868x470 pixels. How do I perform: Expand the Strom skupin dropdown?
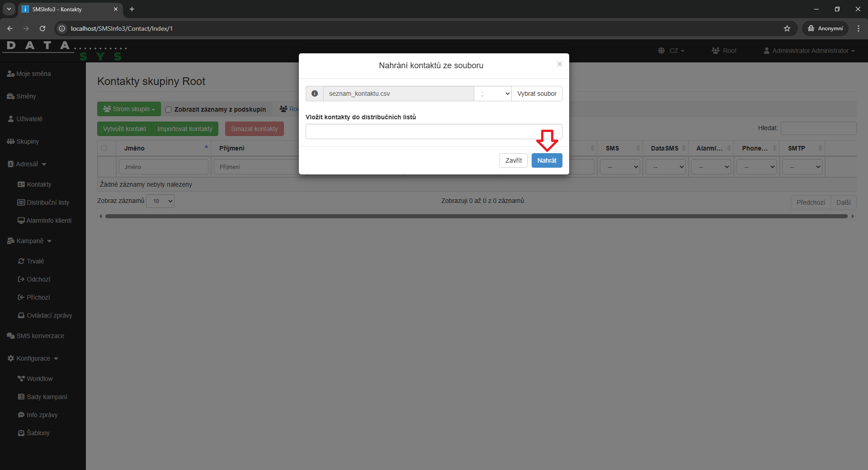(x=129, y=109)
